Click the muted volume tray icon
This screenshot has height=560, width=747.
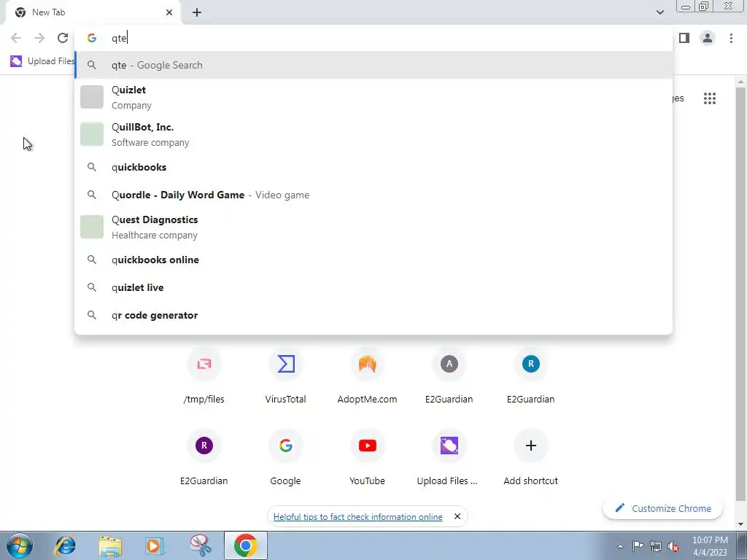click(x=673, y=546)
